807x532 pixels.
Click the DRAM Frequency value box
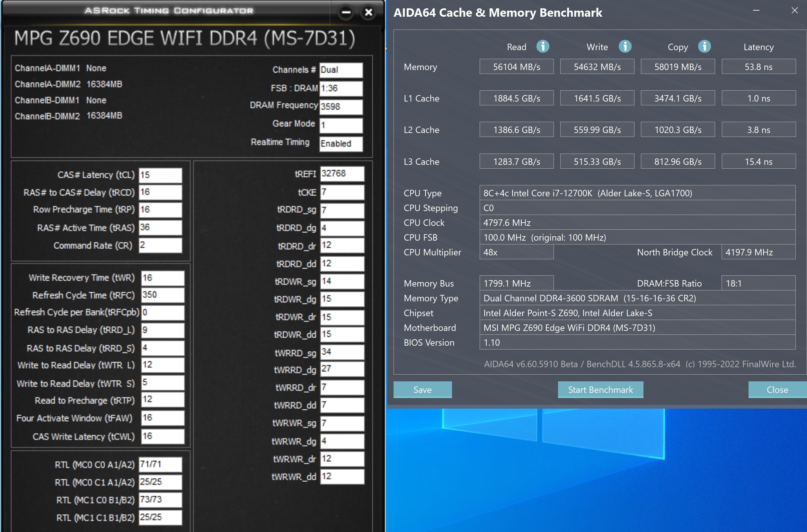coord(341,107)
